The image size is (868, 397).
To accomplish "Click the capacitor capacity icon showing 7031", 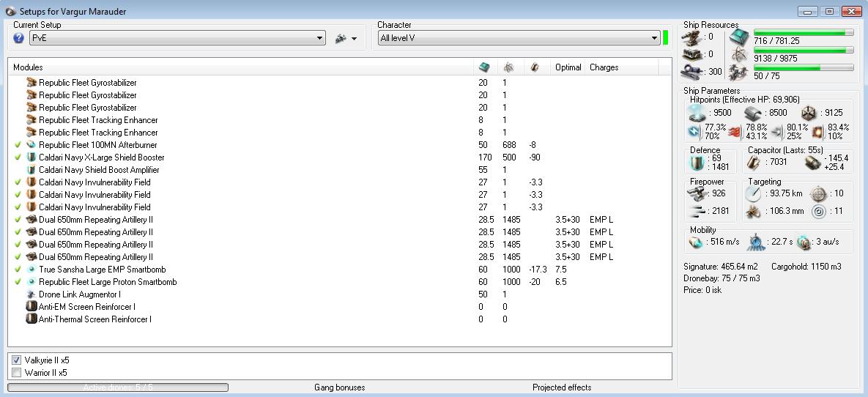I will [x=754, y=162].
